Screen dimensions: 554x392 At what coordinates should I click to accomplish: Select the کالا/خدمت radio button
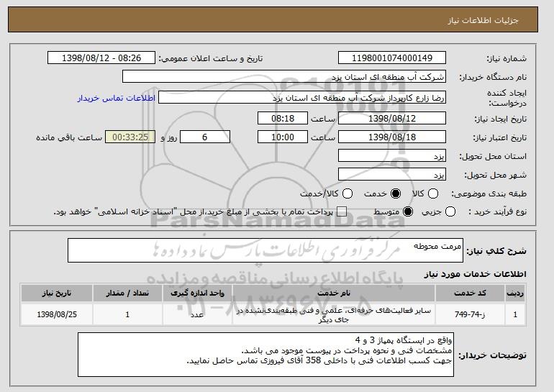(x=348, y=193)
